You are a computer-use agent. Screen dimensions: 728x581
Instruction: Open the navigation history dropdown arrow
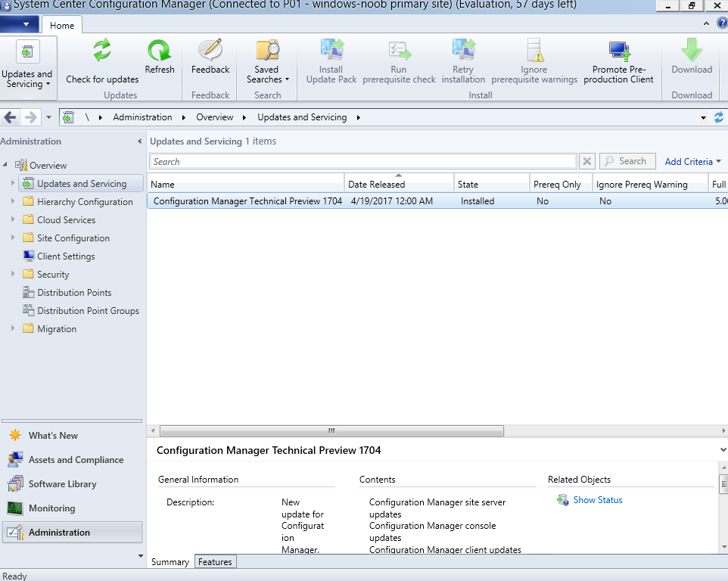(x=48, y=117)
